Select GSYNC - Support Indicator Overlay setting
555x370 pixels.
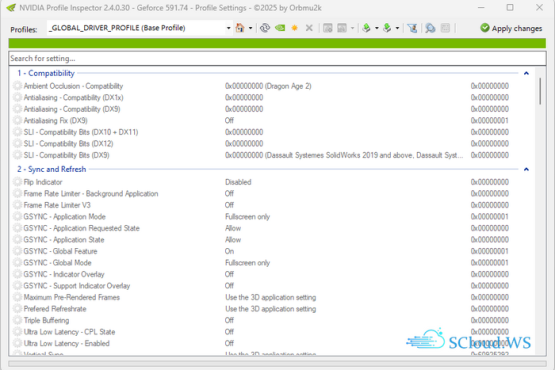coord(77,286)
